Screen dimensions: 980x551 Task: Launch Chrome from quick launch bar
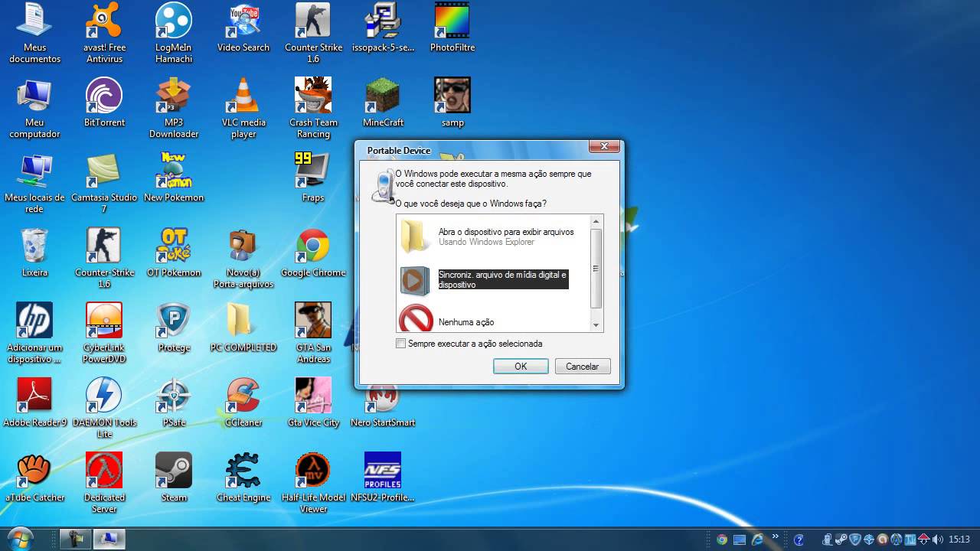coord(721,540)
